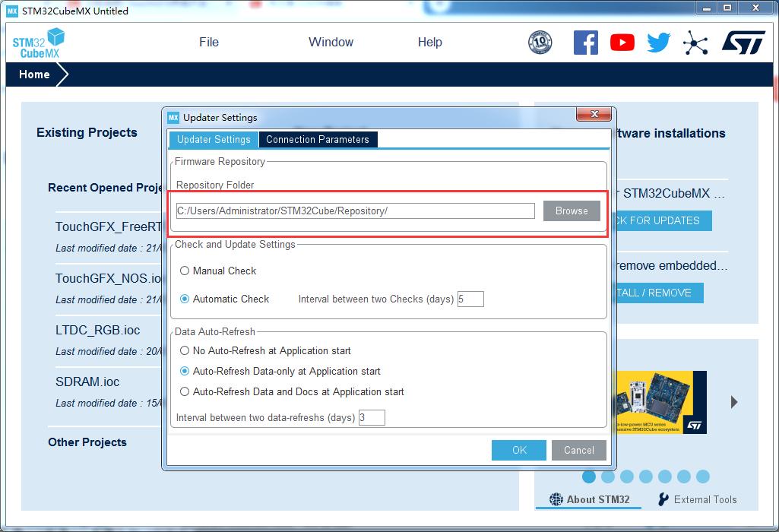Select the Automatic Check radio button
The height and width of the screenshot is (532, 779).
pyautogui.click(x=185, y=299)
